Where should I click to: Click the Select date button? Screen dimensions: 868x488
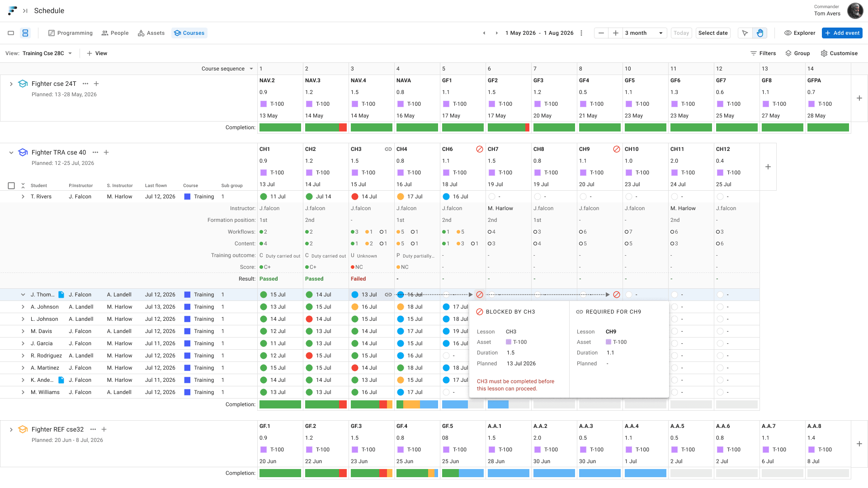click(712, 33)
